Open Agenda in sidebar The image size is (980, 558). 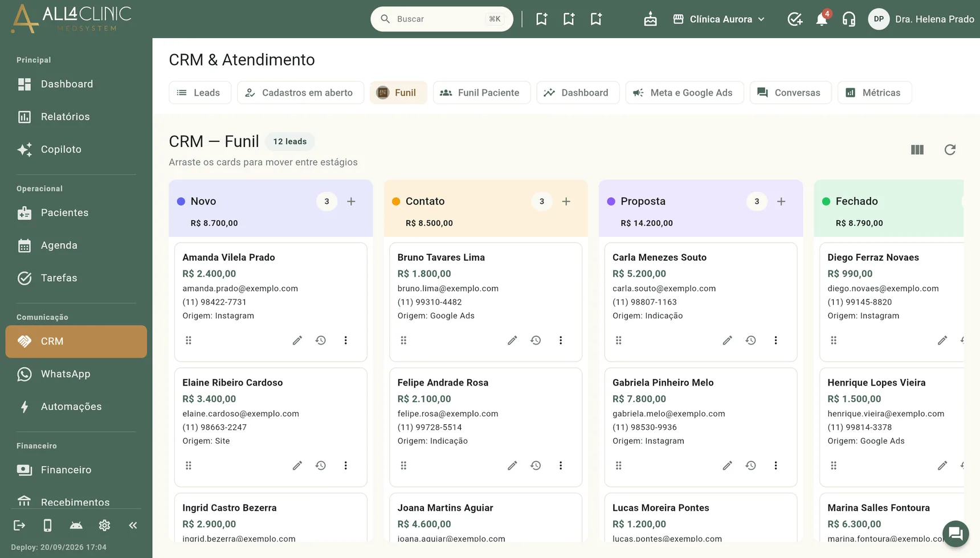coord(76,245)
